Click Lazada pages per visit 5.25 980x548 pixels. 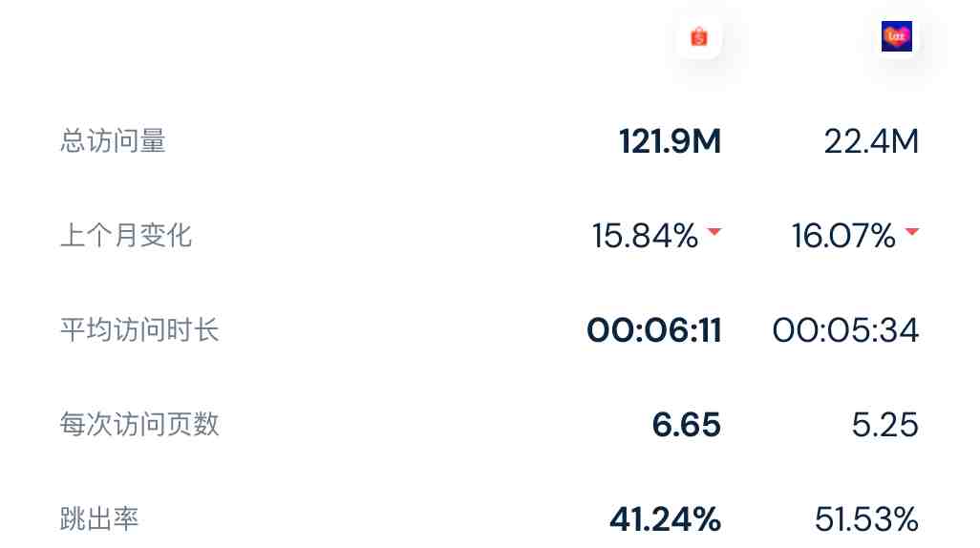(885, 425)
